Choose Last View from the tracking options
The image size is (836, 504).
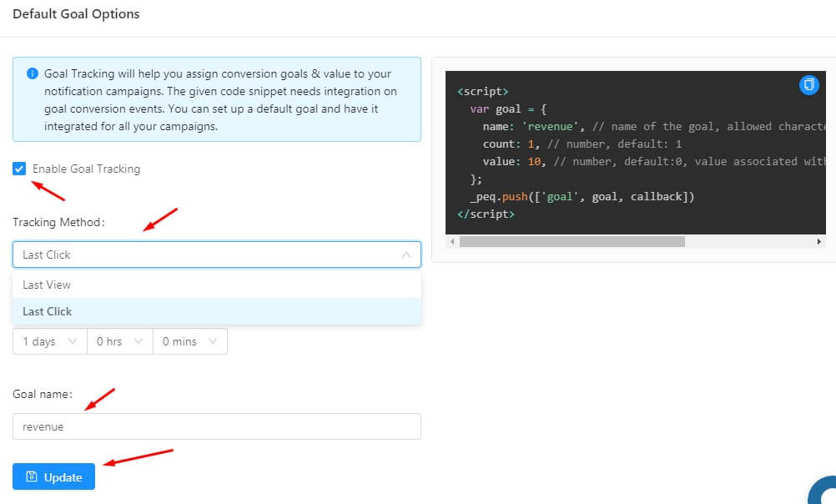point(216,285)
